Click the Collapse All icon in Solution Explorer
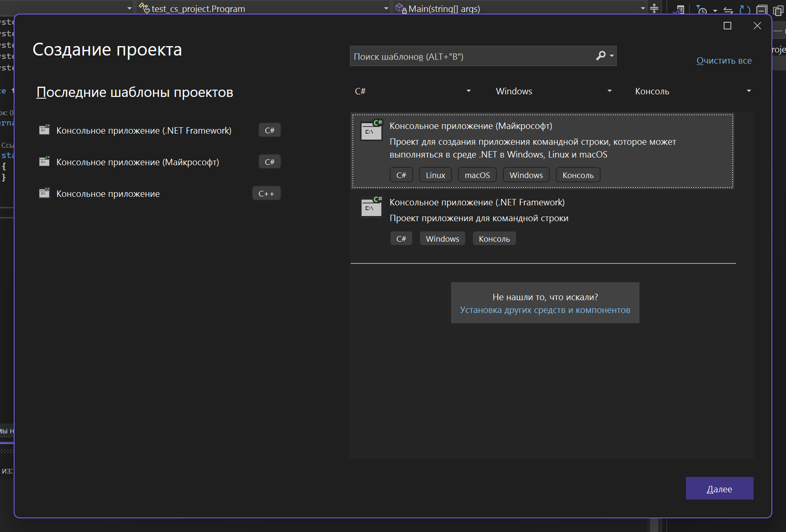 click(x=762, y=9)
